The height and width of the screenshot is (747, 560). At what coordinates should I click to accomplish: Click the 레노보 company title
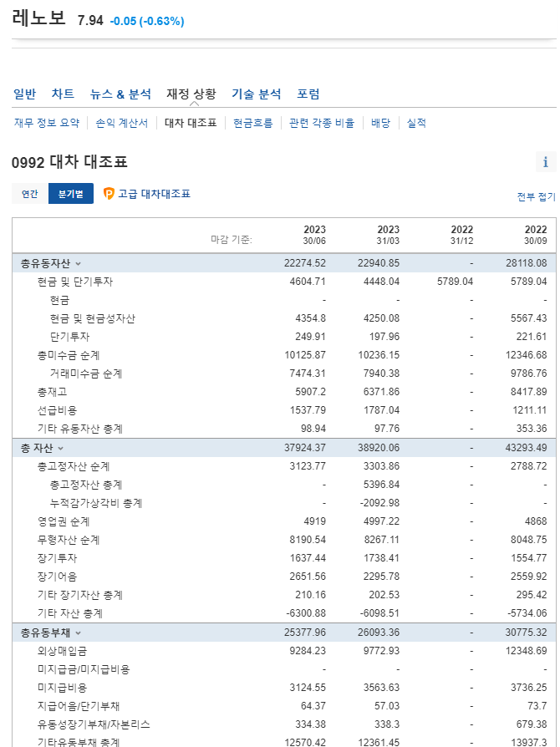38,18
